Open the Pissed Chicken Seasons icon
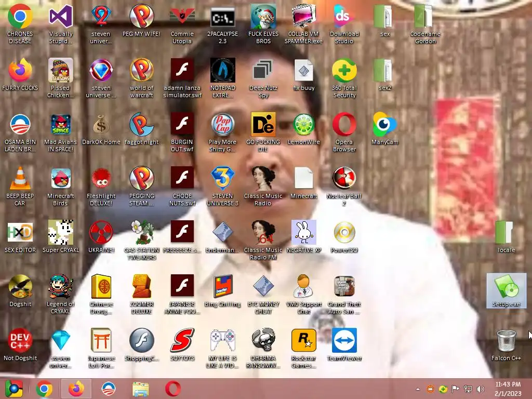Screen dimensions: 532x399 pyautogui.click(x=61, y=78)
